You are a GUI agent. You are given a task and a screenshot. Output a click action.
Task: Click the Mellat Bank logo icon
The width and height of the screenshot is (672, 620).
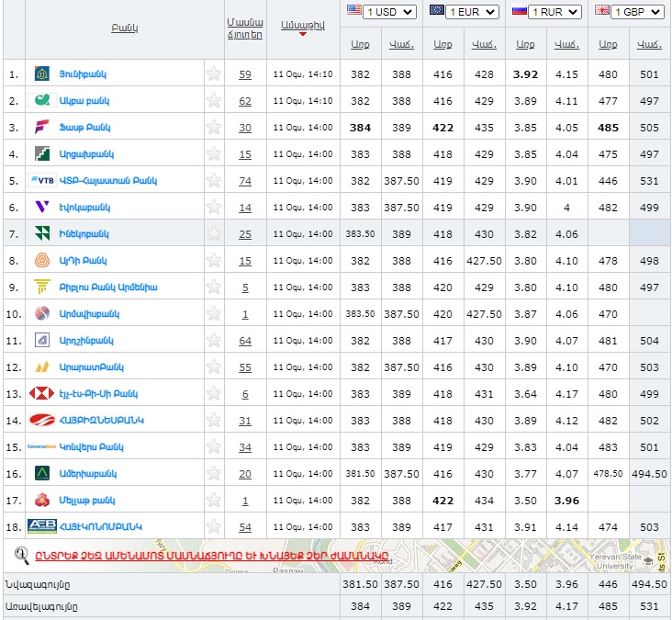[41, 500]
